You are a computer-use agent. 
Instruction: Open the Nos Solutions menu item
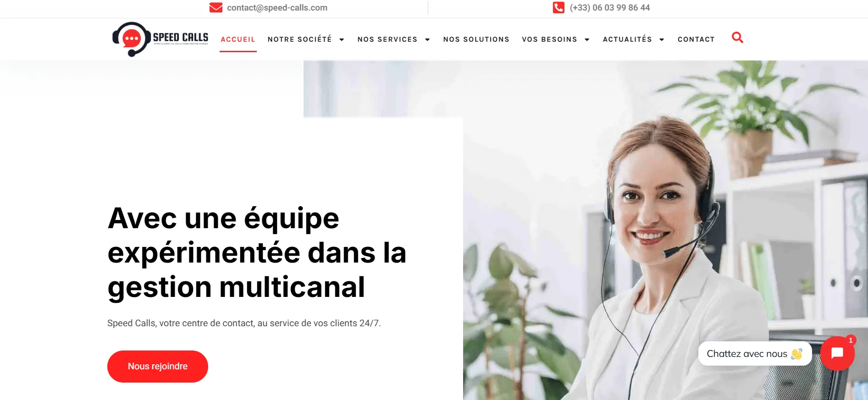[x=476, y=39]
